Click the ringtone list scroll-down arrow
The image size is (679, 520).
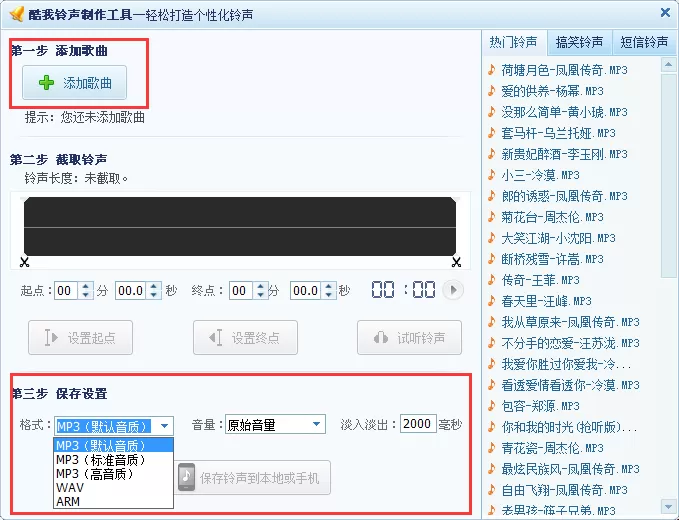(668, 506)
